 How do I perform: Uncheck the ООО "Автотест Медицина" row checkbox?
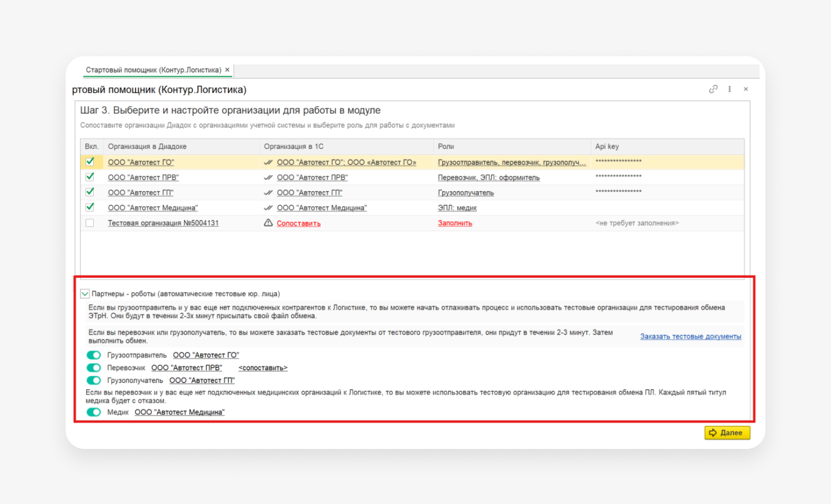coord(90,207)
